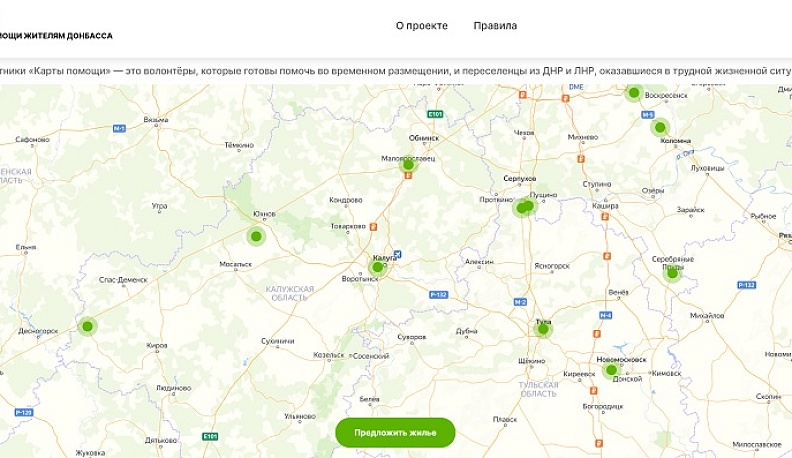The height and width of the screenshot is (458, 792).
Task: Click the Серпухов city label on map
Action: point(521,178)
